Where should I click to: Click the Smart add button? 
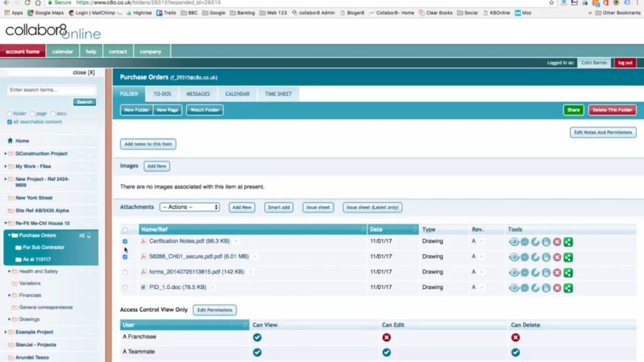coord(279,206)
